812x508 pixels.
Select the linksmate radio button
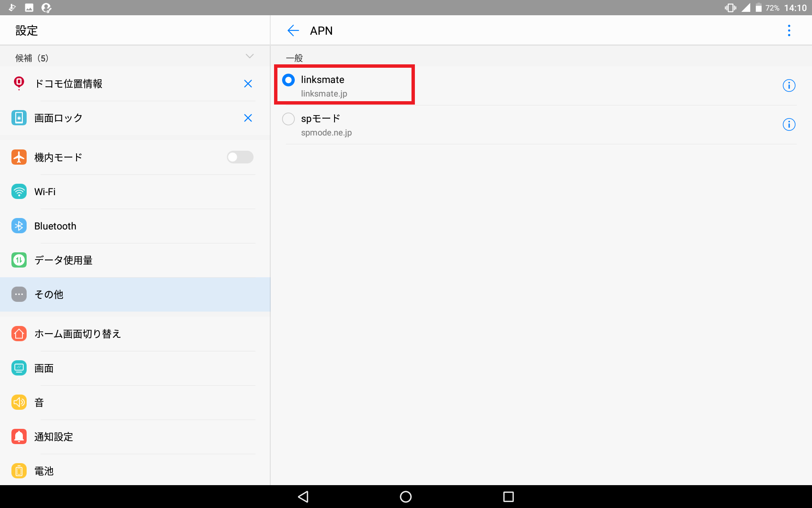tap(288, 80)
